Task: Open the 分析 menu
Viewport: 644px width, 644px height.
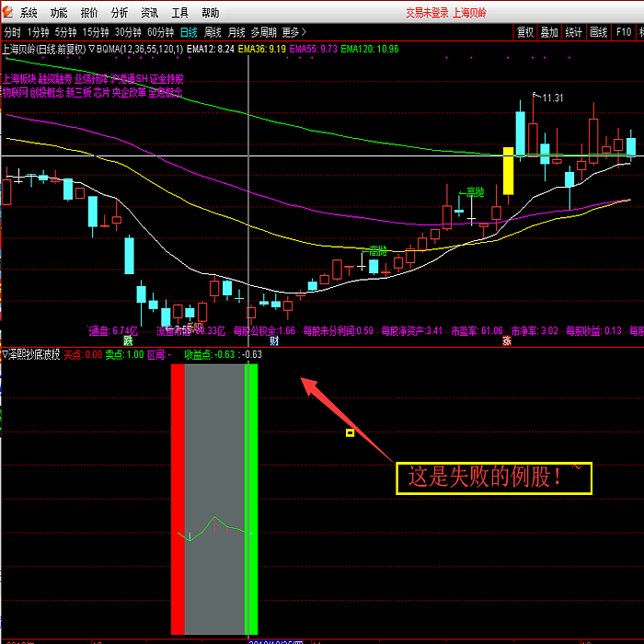Action: pos(120,13)
